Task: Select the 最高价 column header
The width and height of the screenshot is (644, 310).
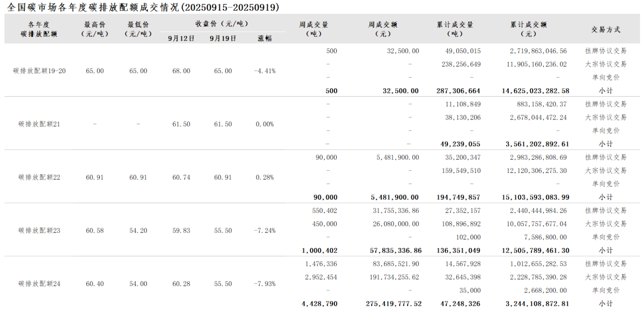Action: tap(94, 29)
